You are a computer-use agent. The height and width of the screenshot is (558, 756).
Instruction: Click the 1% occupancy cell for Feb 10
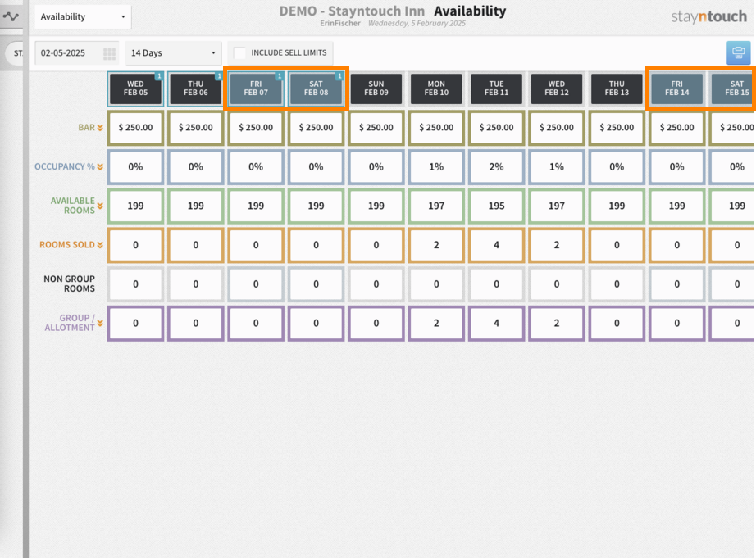tap(436, 166)
